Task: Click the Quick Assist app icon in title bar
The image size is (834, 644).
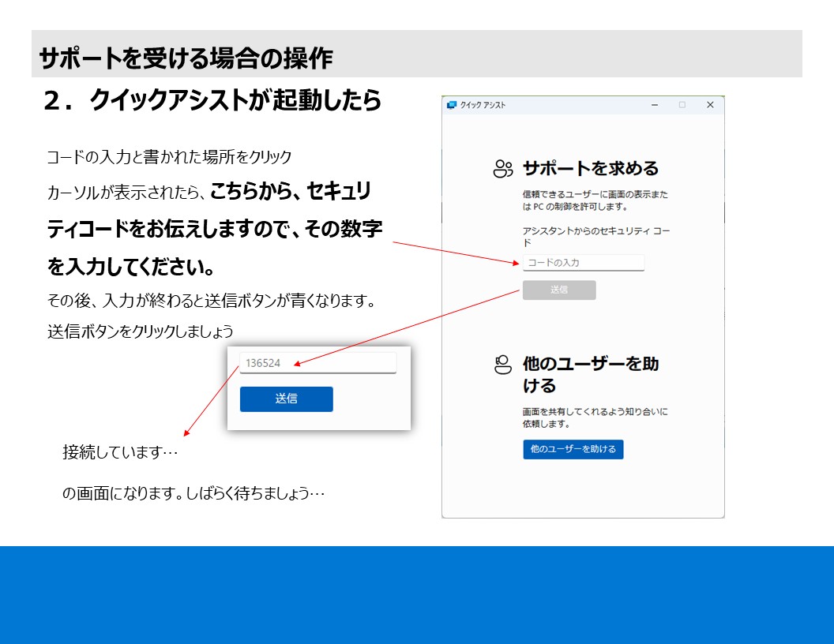Action: pyautogui.click(x=452, y=105)
